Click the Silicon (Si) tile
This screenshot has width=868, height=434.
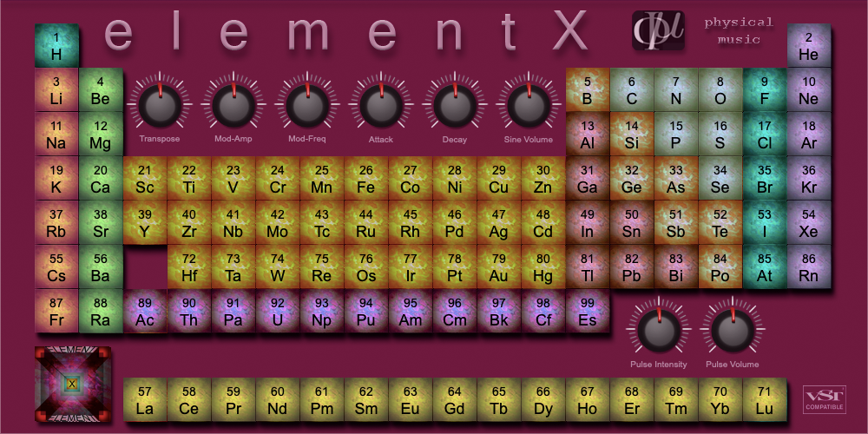click(x=632, y=134)
